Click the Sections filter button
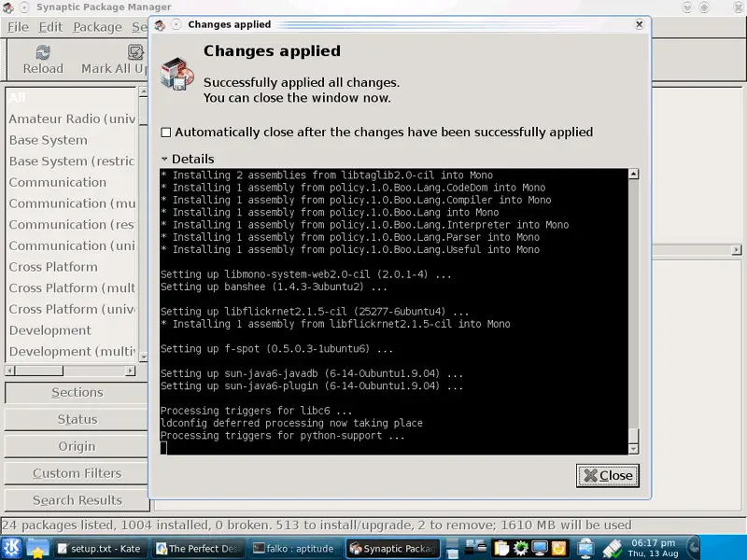Viewport: 747px width, 560px height. [78, 392]
